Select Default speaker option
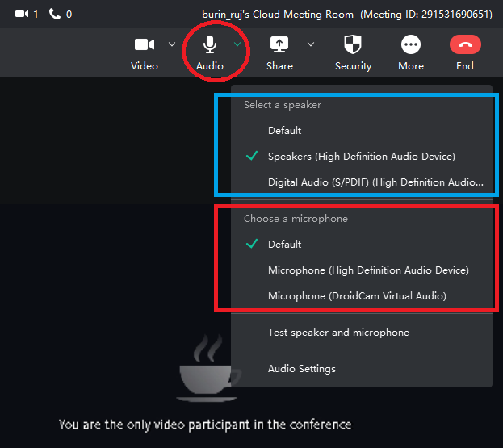Image resolution: width=503 pixels, height=448 pixels. 284,131
